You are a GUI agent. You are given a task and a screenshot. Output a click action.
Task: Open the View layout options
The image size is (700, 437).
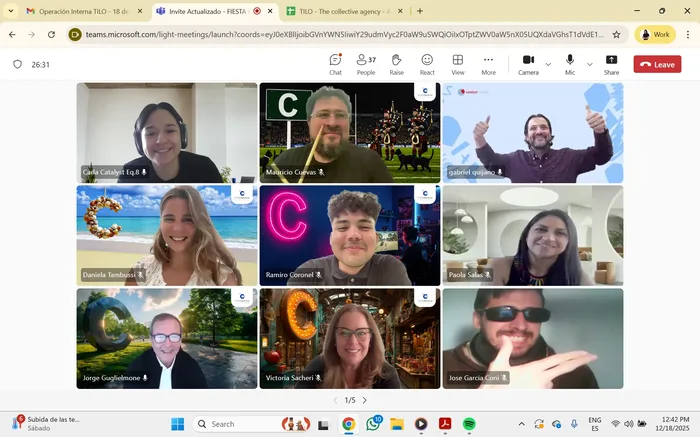[x=458, y=64]
